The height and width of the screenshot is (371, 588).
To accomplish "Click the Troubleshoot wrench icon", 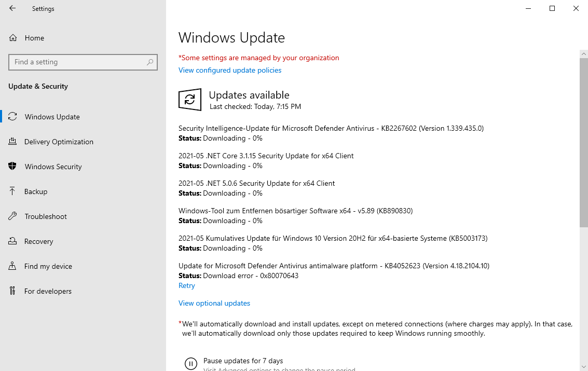I will (12, 216).
